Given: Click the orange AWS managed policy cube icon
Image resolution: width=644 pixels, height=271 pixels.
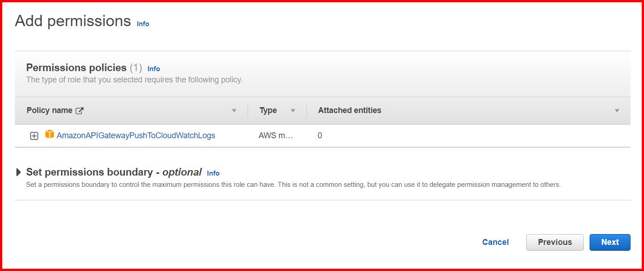Looking at the screenshot, I should (49, 135).
